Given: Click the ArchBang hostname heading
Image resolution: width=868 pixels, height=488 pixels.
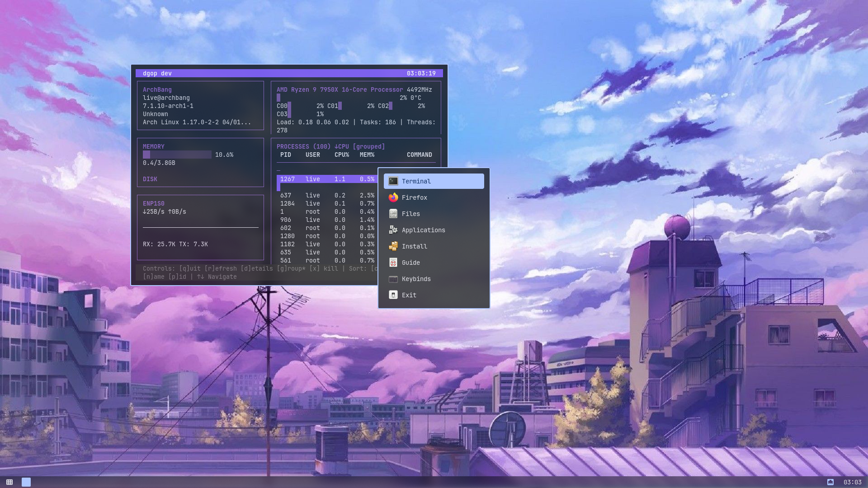Looking at the screenshot, I should [x=157, y=89].
